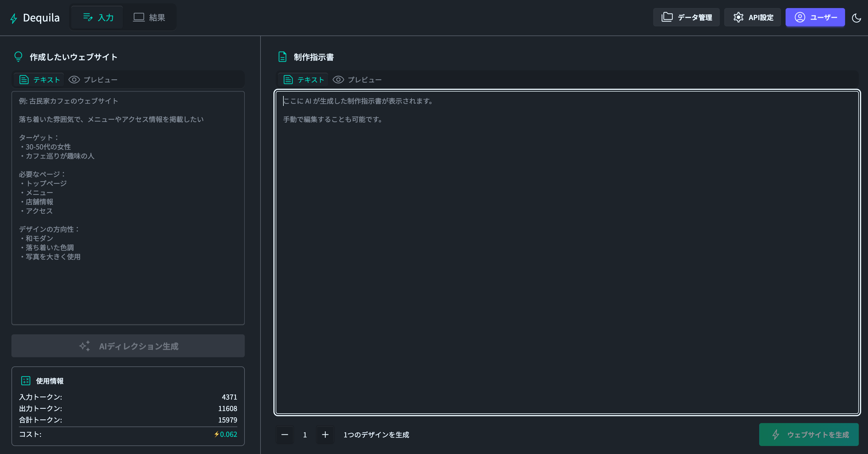This screenshot has width=868, height=454.
Task: Select the テキスト tab under 作成したいウェブサイト
Action: tap(40, 80)
